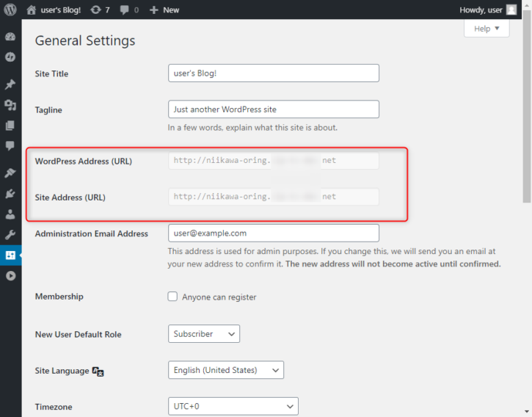
Task: Open comments bubble icon in admin bar
Action: 124,10
